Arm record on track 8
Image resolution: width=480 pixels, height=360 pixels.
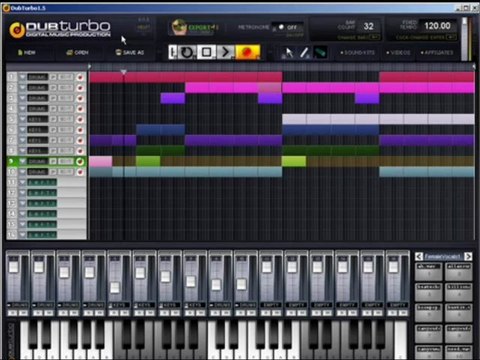[80, 151]
